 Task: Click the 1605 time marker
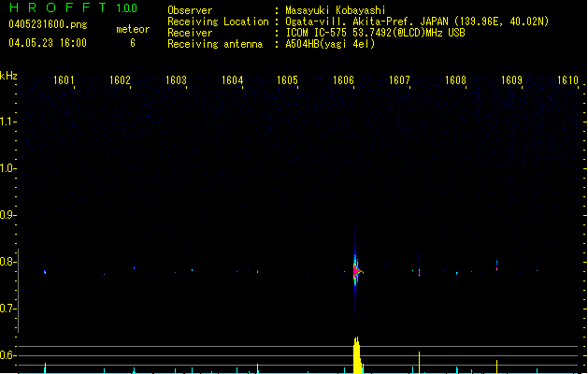point(288,80)
